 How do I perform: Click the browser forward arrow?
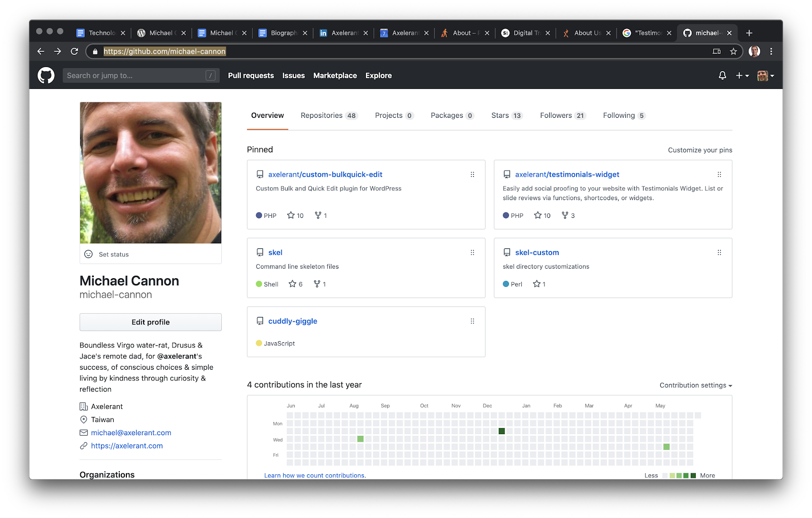click(x=57, y=51)
